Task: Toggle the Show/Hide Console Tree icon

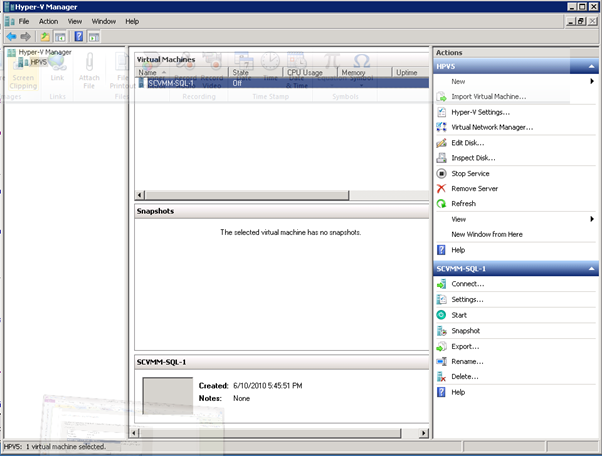Action: pyautogui.click(x=60, y=37)
